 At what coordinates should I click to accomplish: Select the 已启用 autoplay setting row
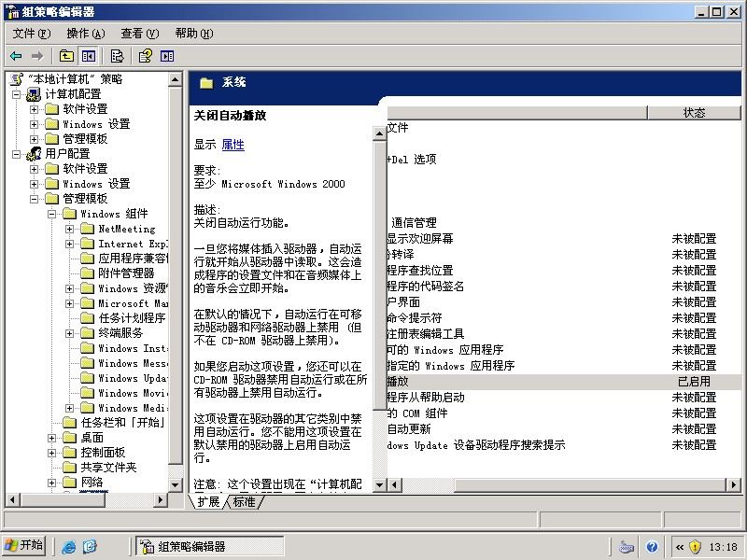tap(564, 382)
